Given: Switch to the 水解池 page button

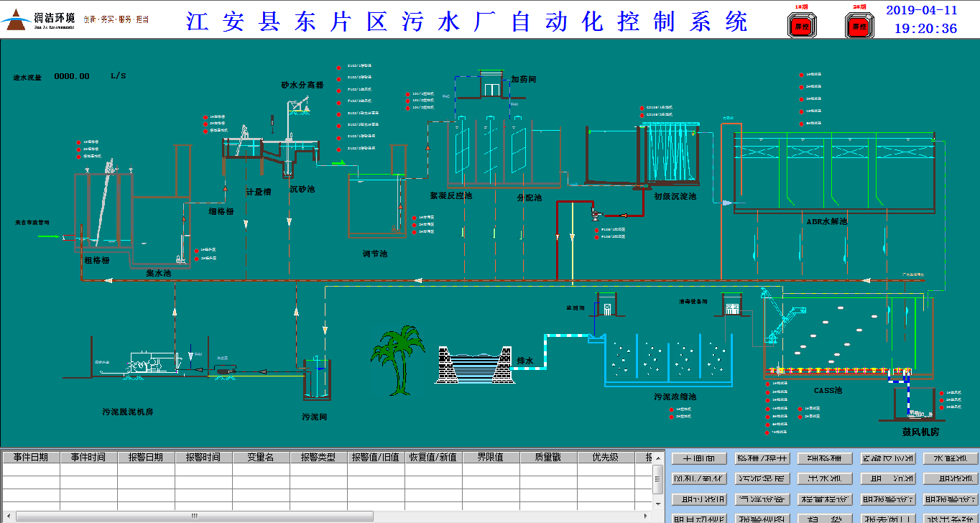Looking at the screenshot, I should click(x=951, y=459).
